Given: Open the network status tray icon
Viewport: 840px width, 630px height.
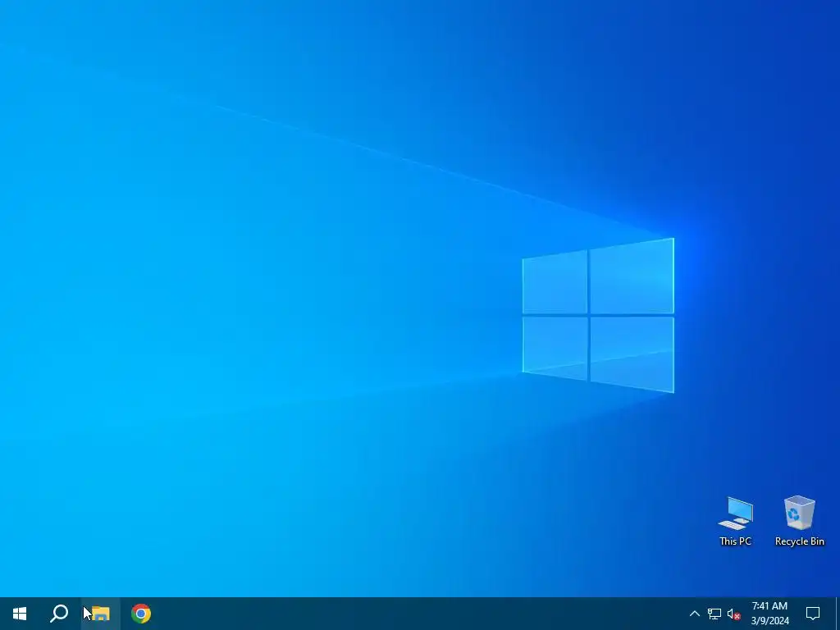Looking at the screenshot, I should (x=714, y=614).
